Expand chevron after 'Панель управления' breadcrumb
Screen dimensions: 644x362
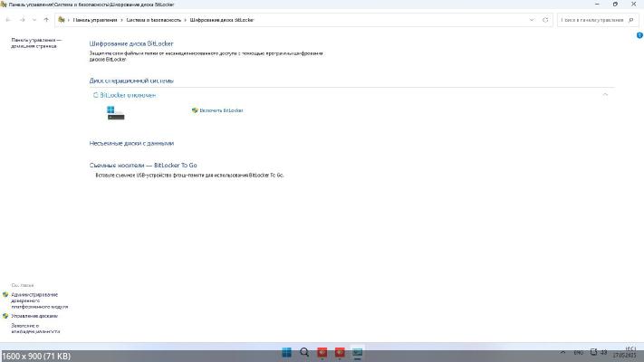pos(121,20)
